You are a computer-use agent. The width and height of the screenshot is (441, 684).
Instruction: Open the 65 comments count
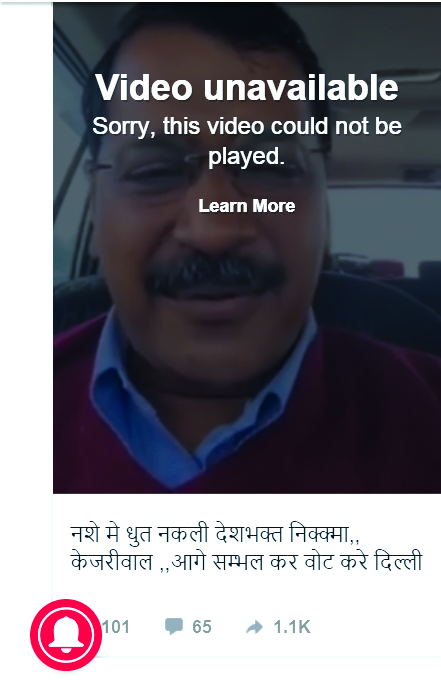pos(202,627)
